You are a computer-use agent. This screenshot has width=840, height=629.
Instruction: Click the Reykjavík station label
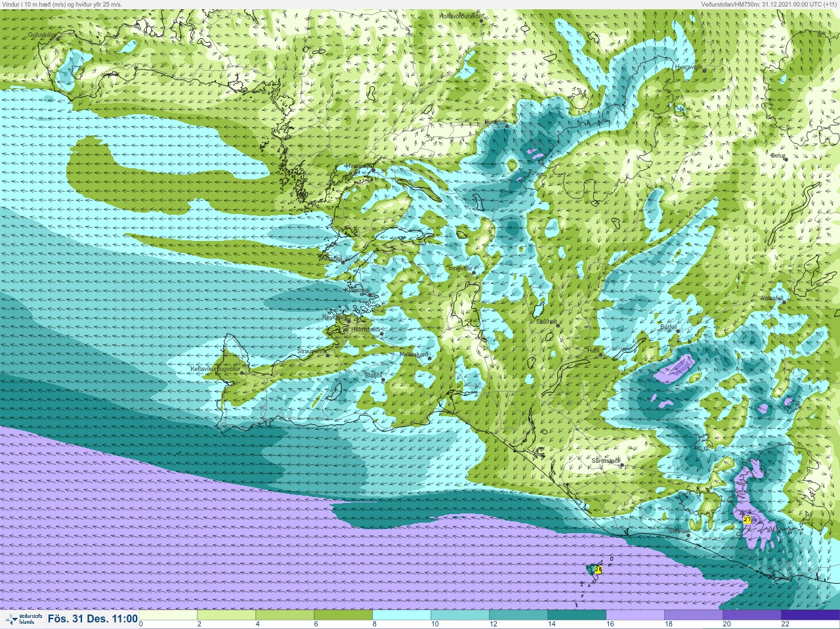pos(334,317)
